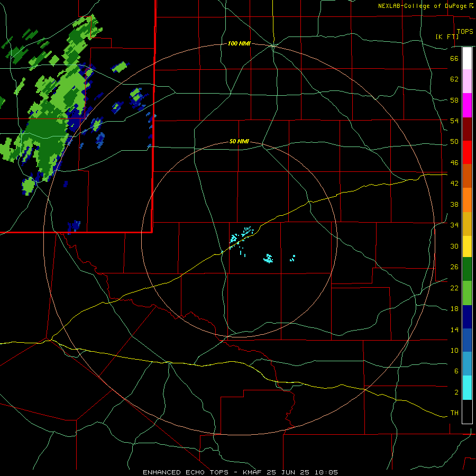The image size is (476, 476).
Task: Click the white swatch in the tops legend
Action: tap(467, 58)
